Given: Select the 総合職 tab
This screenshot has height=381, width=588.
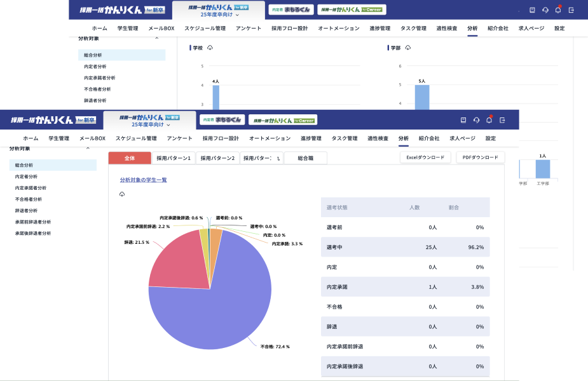Looking at the screenshot, I should point(306,158).
